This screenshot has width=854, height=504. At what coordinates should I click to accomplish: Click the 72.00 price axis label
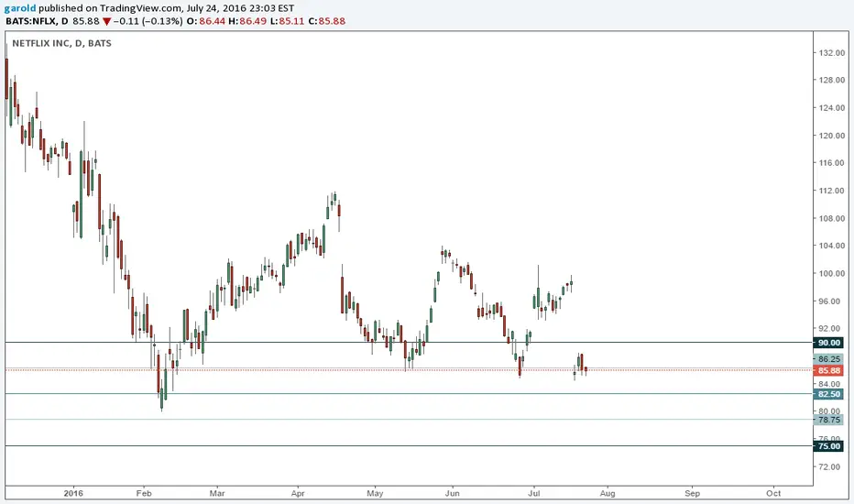(831, 466)
